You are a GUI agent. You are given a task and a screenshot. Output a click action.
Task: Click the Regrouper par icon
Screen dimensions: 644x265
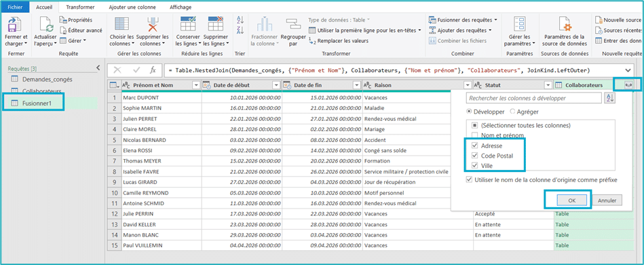click(x=293, y=24)
